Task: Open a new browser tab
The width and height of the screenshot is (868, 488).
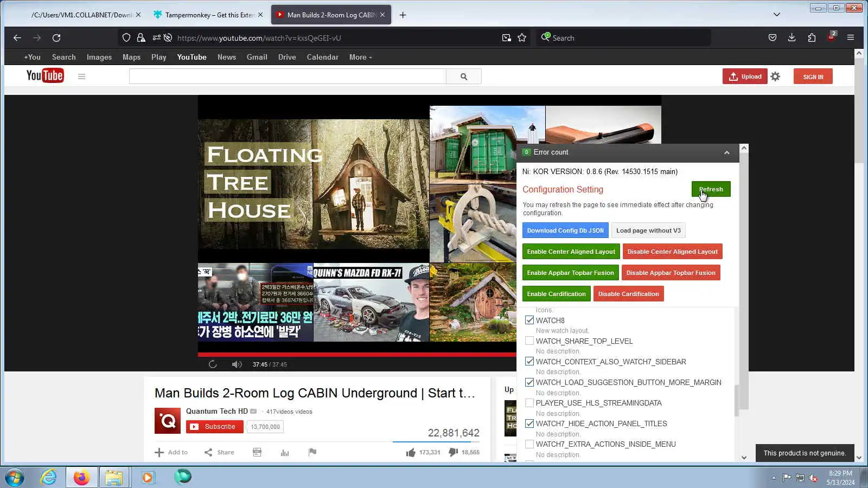Action: [403, 15]
